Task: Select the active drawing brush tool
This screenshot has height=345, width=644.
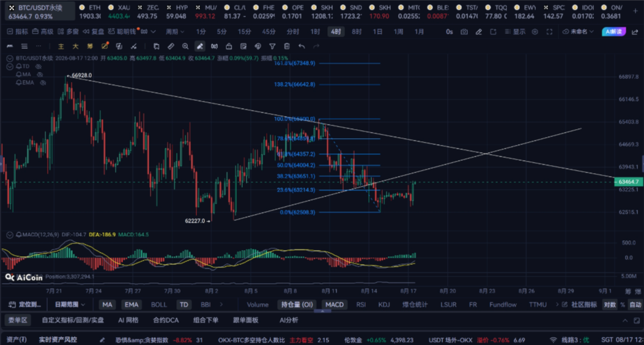Action: tap(199, 46)
